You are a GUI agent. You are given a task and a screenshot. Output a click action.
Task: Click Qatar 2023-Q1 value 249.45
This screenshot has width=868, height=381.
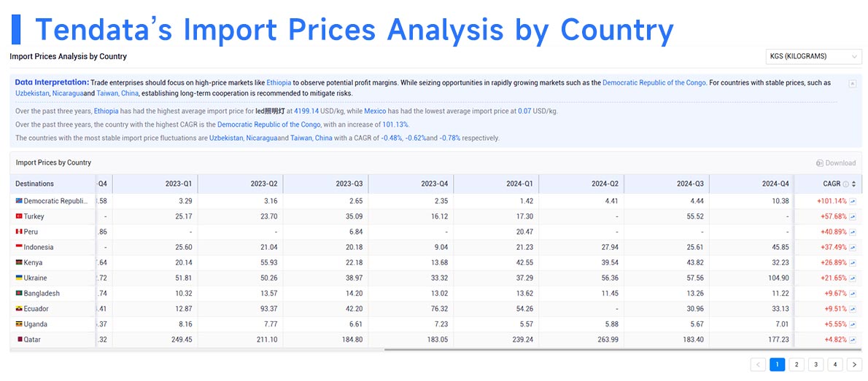click(x=182, y=340)
